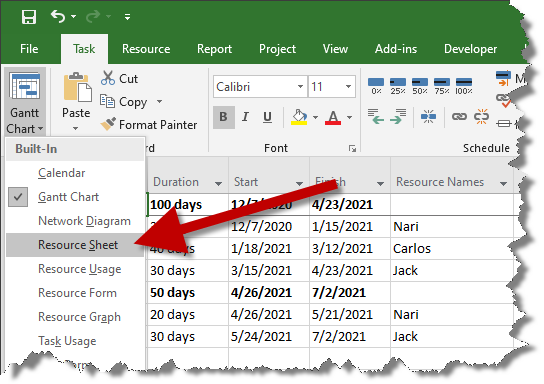
Task: Click the Paste clipboard icon
Action: [x=77, y=87]
